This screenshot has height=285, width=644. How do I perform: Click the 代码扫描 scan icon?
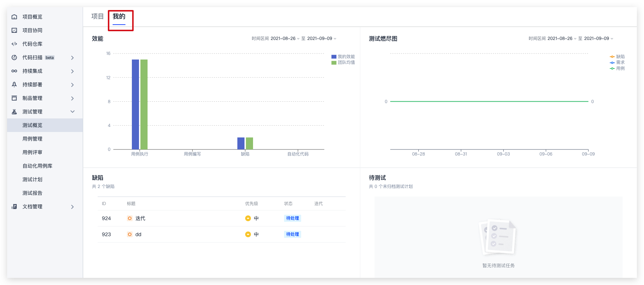(x=14, y=57)
